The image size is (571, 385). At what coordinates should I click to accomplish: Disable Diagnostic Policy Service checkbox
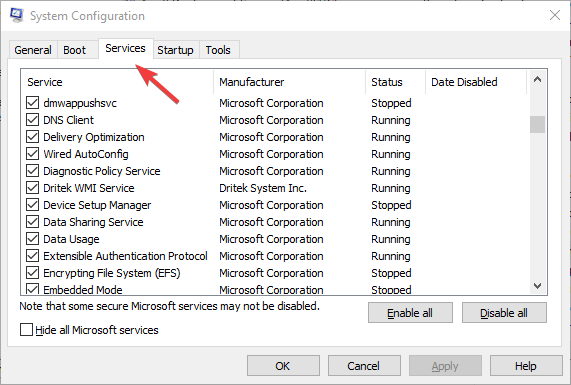tap(32, 171)
